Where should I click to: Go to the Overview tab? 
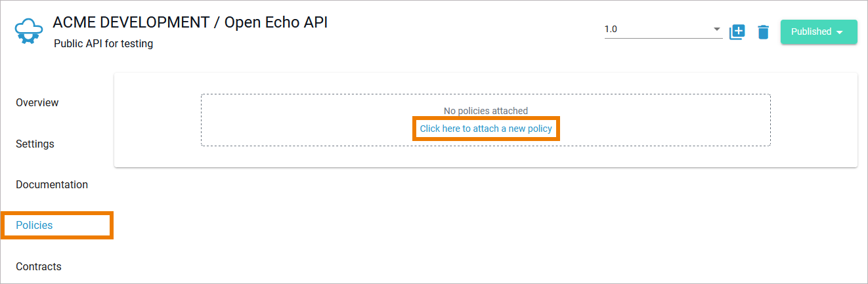point(37,102)
